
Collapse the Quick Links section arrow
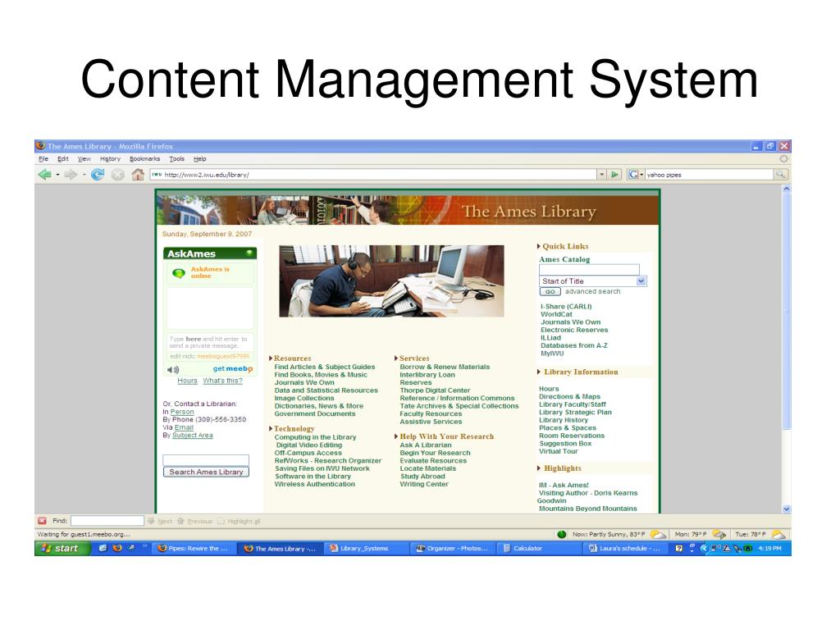tap(538, 246)
